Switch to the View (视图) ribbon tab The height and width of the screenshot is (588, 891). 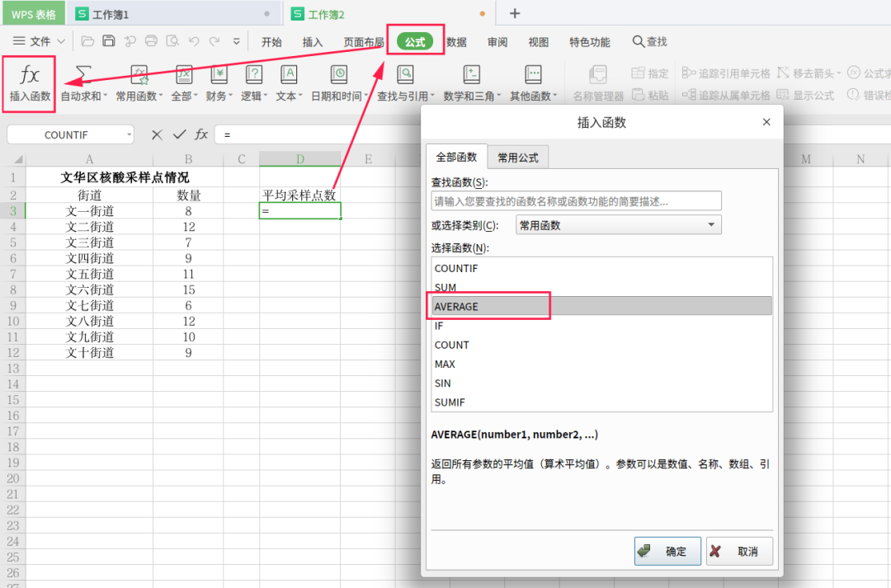tap(538, 42)
